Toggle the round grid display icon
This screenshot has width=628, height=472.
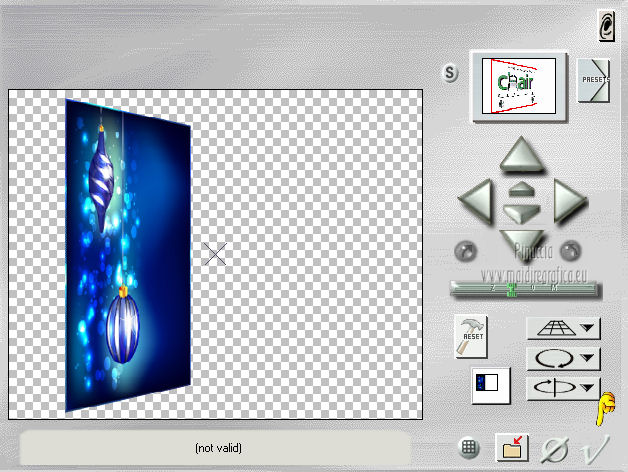pyautogui.click(x=469, y=447)
